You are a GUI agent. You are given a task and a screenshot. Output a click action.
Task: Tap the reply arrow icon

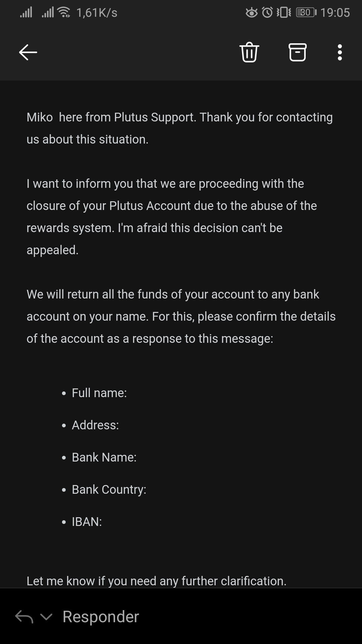[24, 617]
